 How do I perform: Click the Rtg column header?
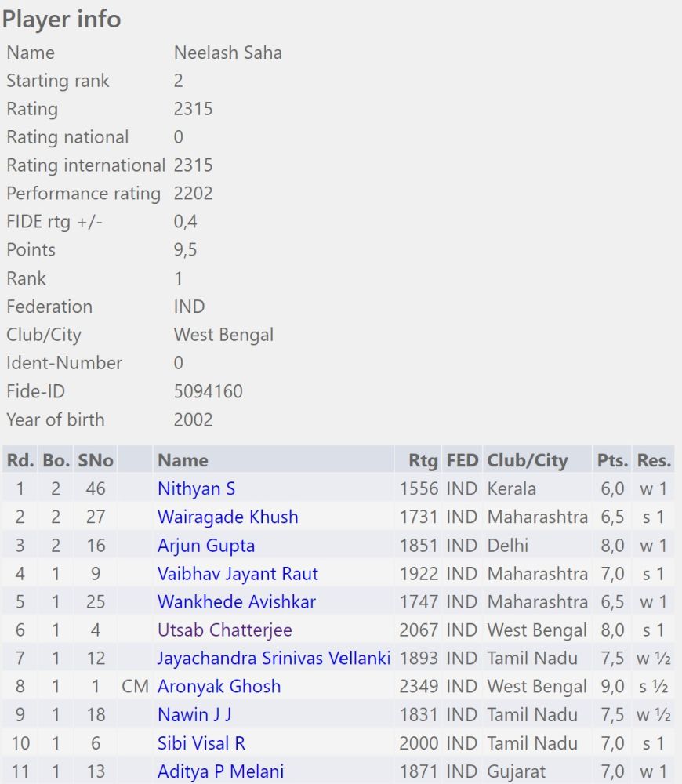pos(423,460)
